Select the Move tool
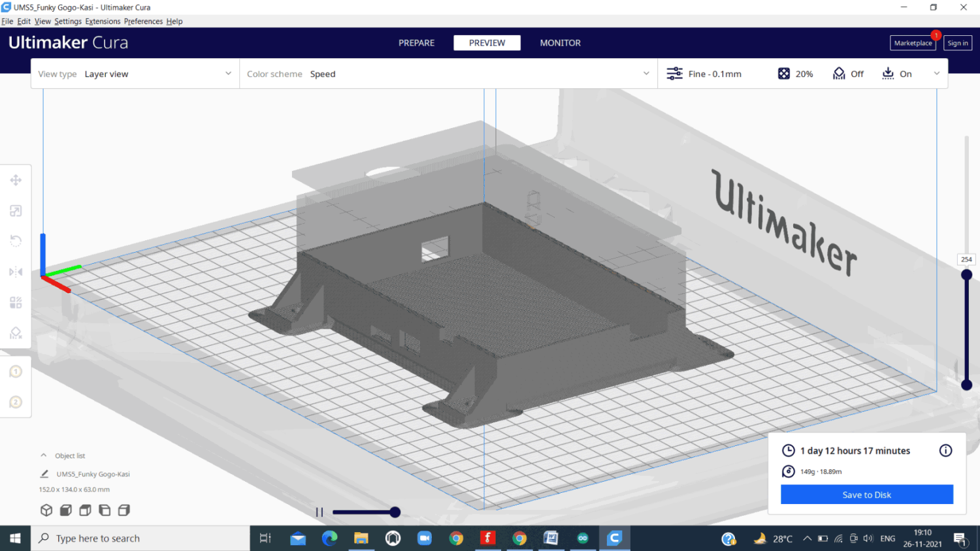The image size is (980, 551). point(16,180)
